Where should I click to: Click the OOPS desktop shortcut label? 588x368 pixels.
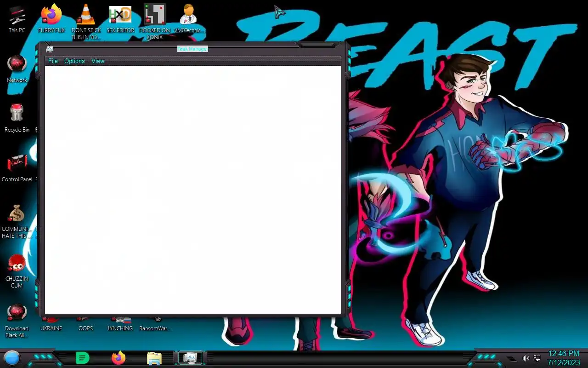pos(85,328)
